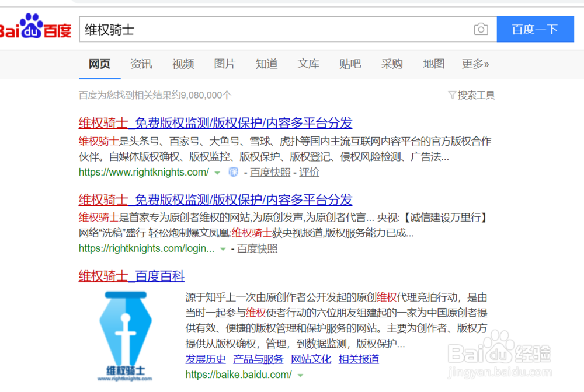Open the 知道 tab
The height and width of the screenshot is (392, 584).
pos(266,64)
